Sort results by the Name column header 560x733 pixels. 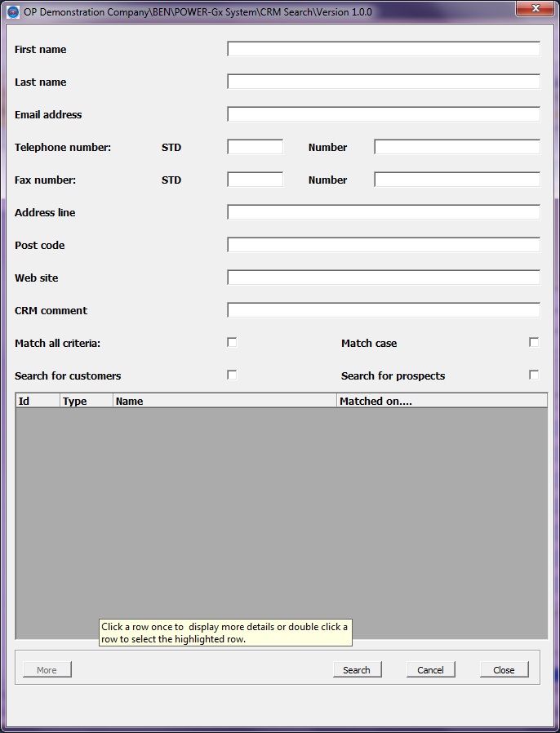coord(224,401)
